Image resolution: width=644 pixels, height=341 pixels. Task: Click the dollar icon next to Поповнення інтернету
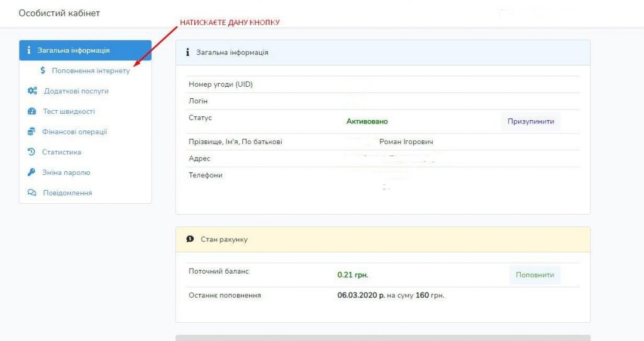(x=43, y=70)
